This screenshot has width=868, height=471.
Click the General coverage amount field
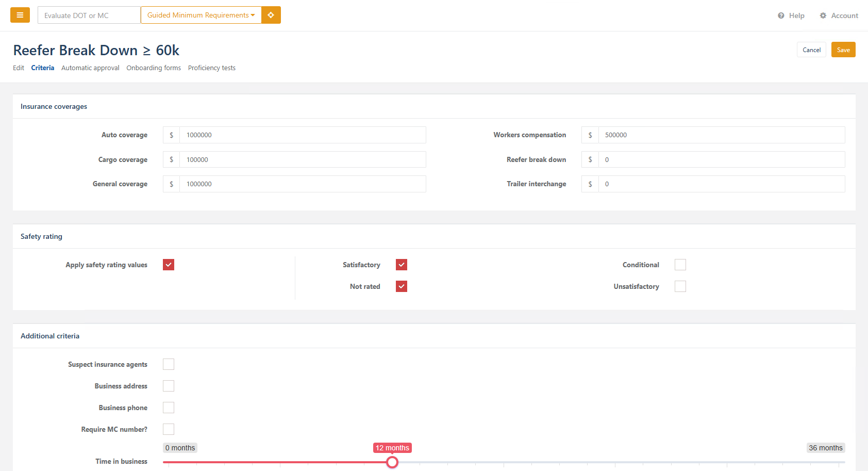303,184
